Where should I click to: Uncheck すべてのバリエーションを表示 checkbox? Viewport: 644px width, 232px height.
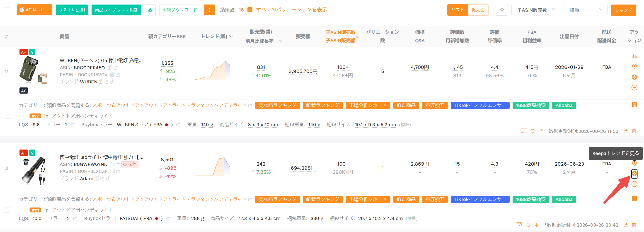(x=250, y=10)
